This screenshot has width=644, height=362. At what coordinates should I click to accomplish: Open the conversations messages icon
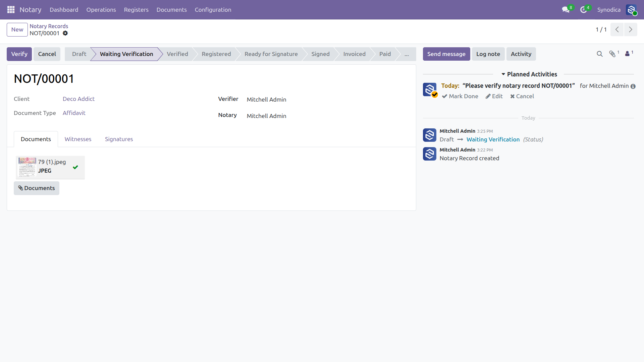click(566, 10)
